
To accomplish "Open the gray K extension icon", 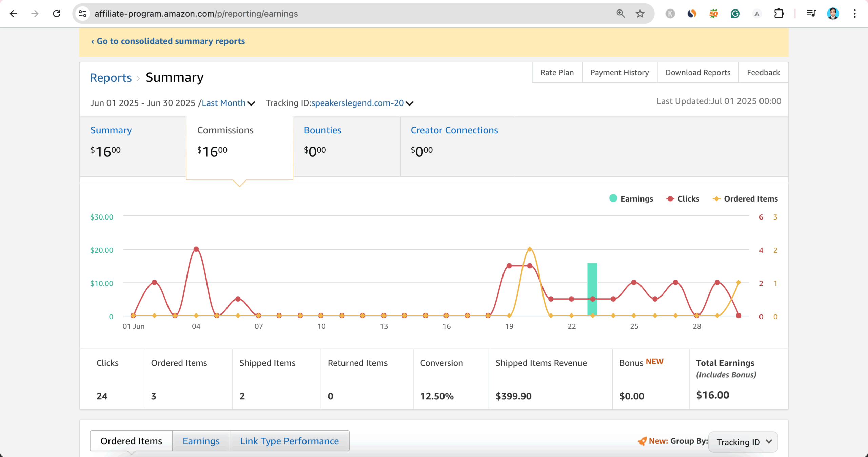I will pyautogui.click(x=670, y=14).
